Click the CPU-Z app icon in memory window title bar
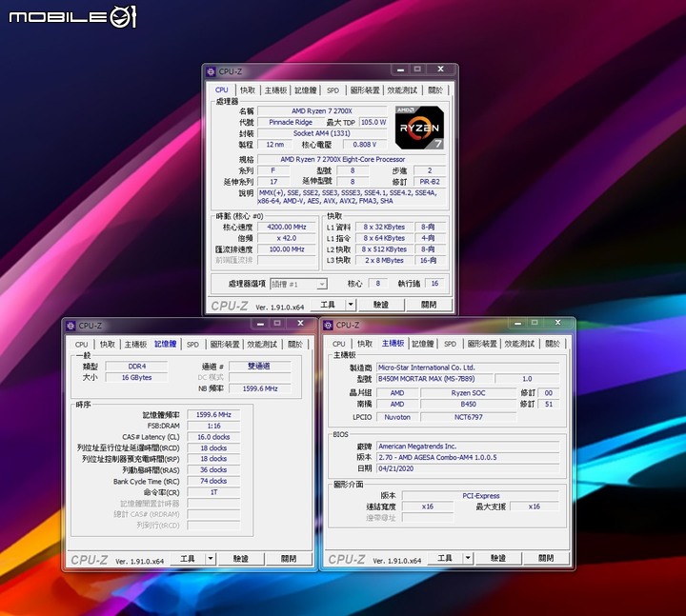Image resolution: width=686 pixels, height=616 pixels. click(71, 326)
